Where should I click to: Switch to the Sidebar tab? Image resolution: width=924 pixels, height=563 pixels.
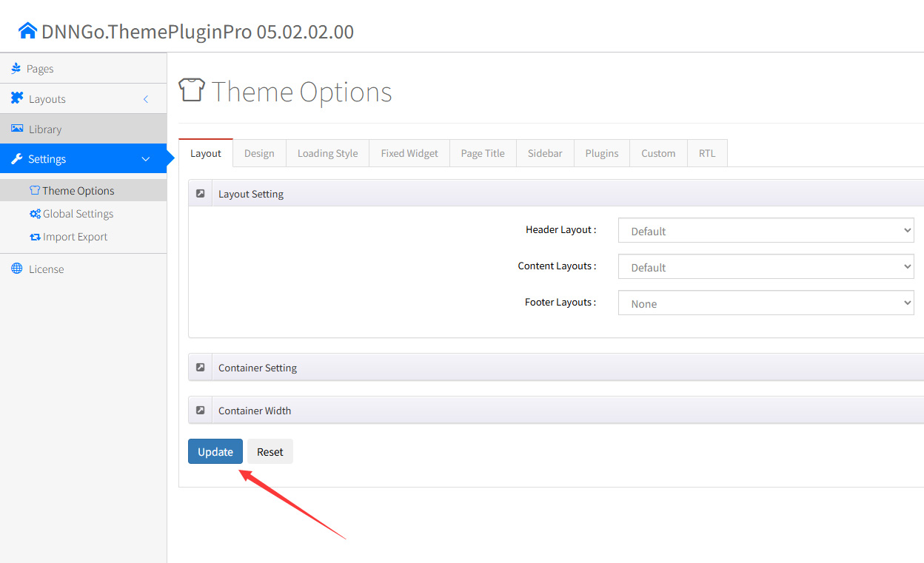[545, 153]
